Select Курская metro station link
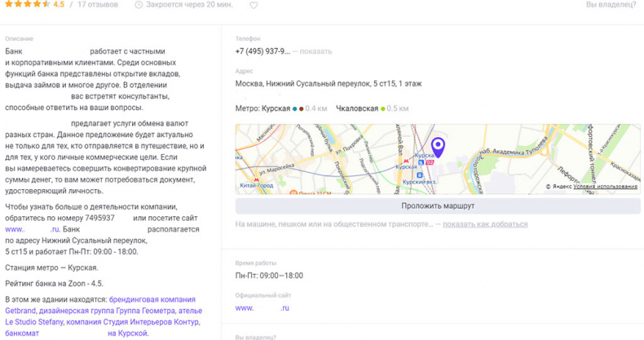The height and width of the screenshot is (340, 644). [x=276, y=108]
